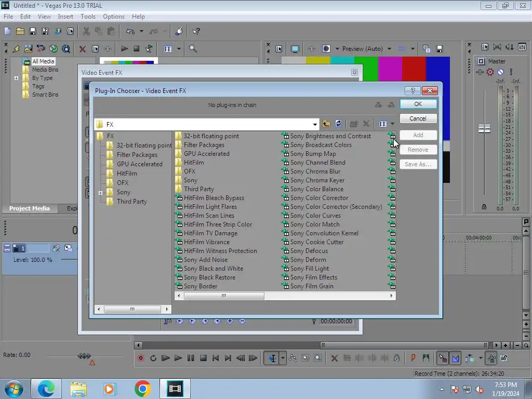Open the What's This help pointer icon
Viewport: 532px width, 399px height.
[x=196, y=31]
